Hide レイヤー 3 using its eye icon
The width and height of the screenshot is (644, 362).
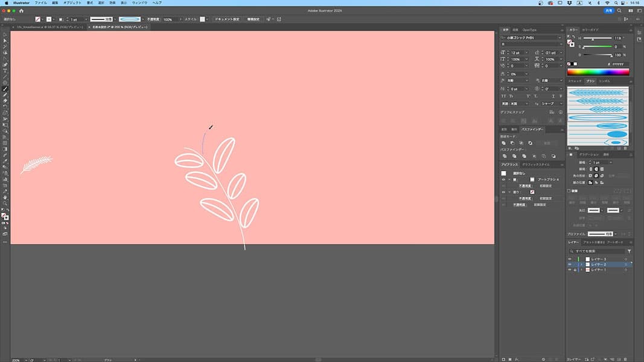(x=570, y=259)
